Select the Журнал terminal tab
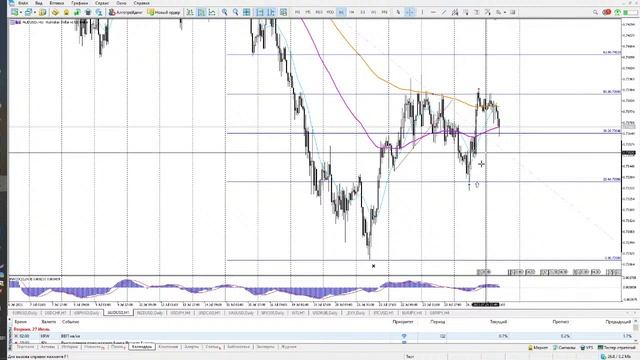Image resolution: width=640 pixels, height=360 pixels. [289, 347]
